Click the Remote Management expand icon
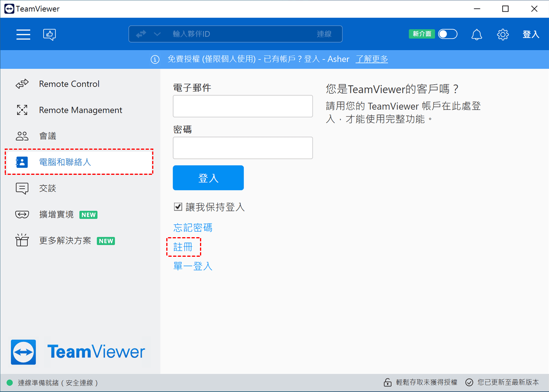 22,110
